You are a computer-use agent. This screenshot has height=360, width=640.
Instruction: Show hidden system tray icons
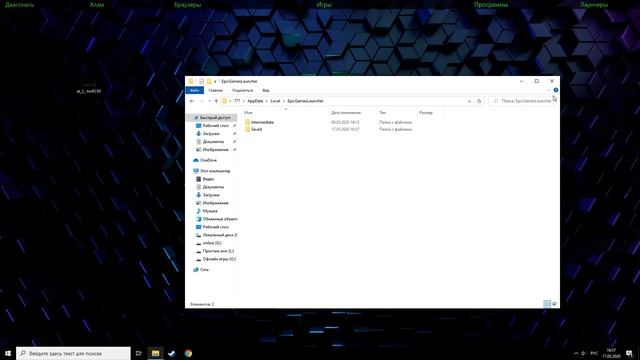576,353
